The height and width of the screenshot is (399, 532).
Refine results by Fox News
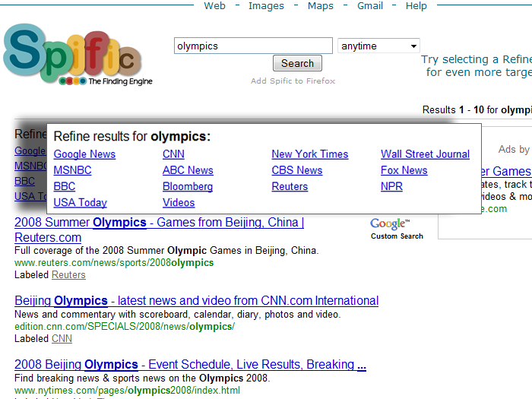(404, 170)
